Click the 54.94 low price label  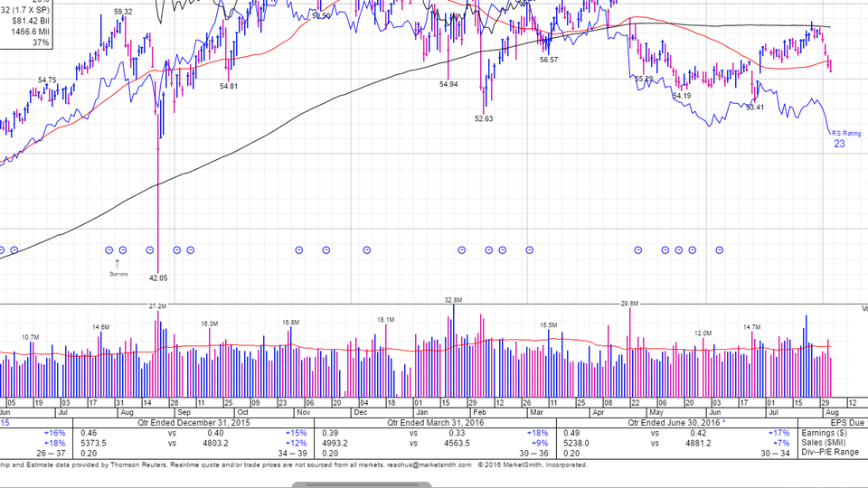coord(448,85)
